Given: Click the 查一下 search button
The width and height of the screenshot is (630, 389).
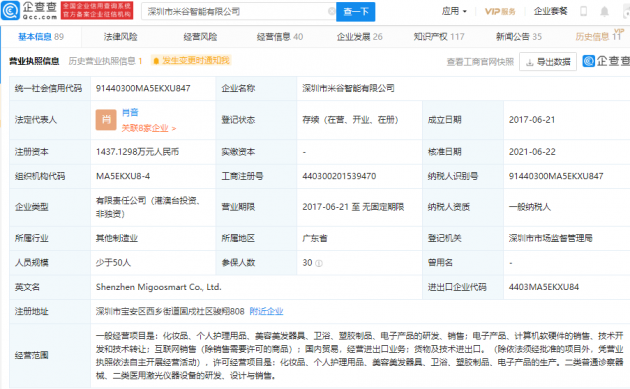Looking at the screenshot, I should click(x=356, y=12).
